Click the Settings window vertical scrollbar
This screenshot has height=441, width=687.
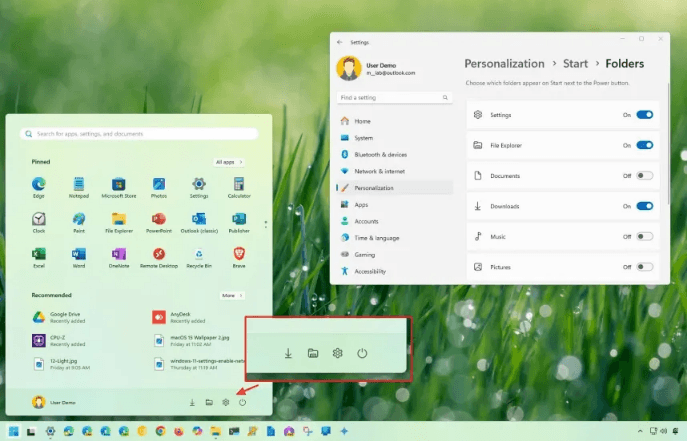668,145
